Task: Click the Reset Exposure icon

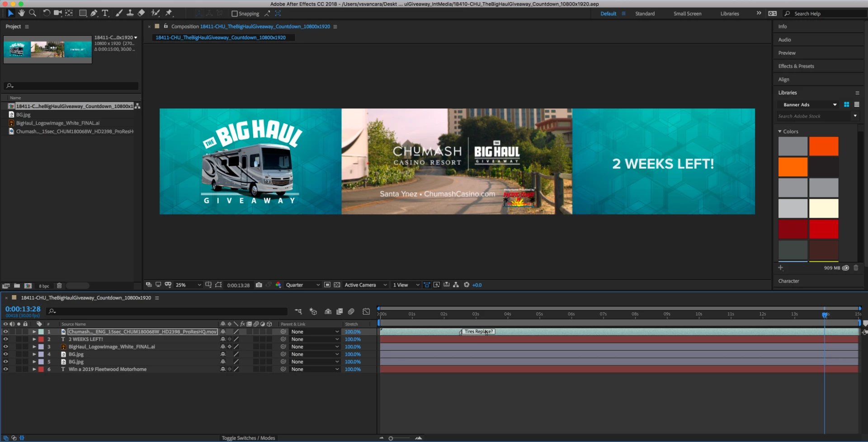Action: tap(467, 285)
